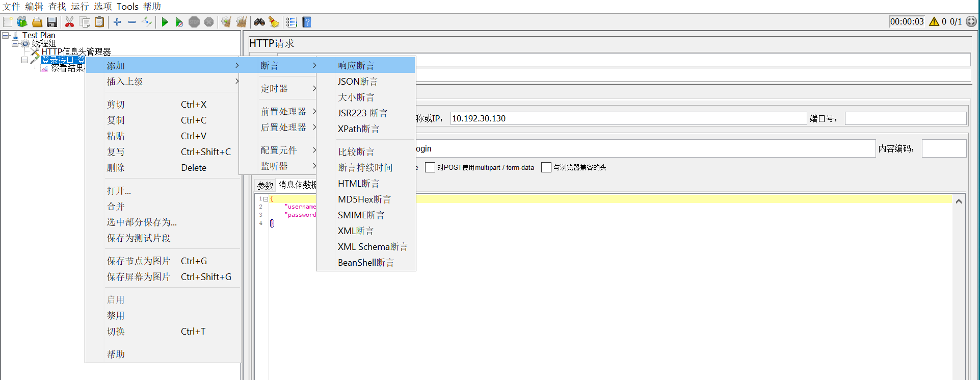
Task: Open the 运行 menu in menu bar
Action: (80, 6)
